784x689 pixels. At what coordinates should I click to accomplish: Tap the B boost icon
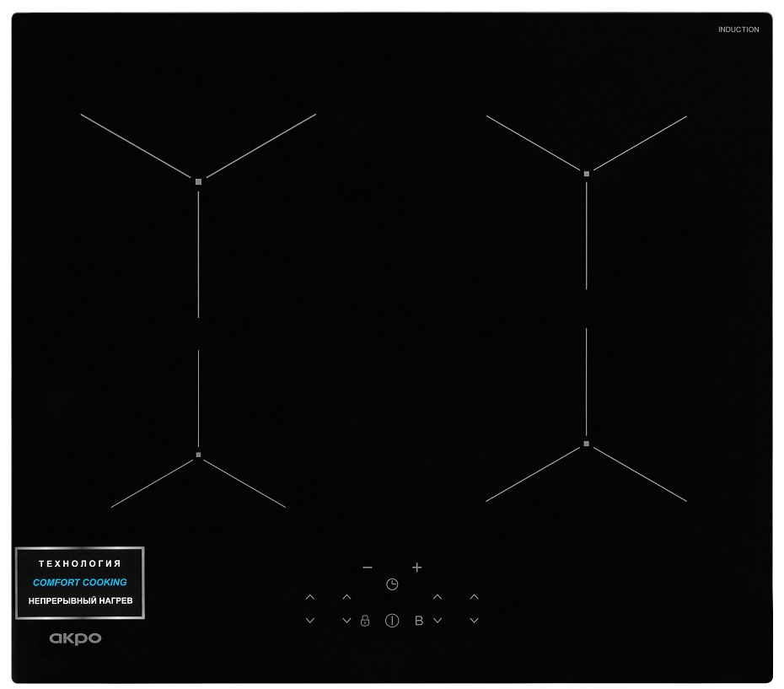(x=419, y=621)
